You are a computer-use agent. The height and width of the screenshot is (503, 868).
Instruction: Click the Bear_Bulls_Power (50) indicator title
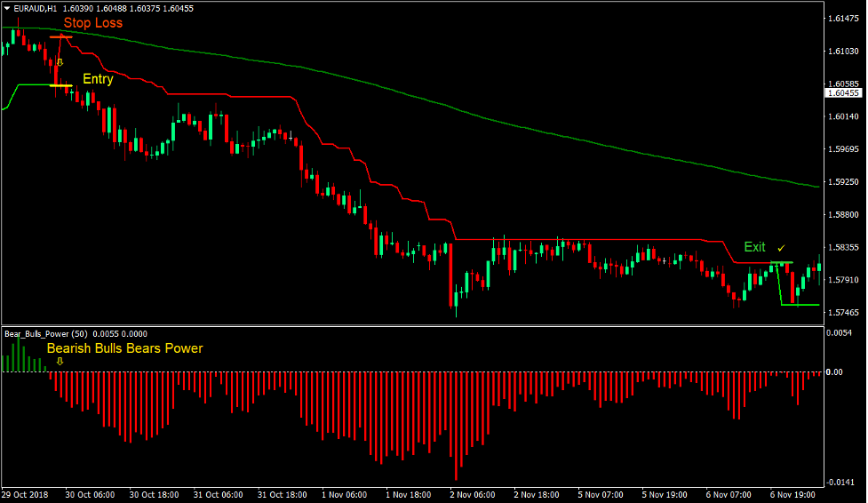click(46, 334)
